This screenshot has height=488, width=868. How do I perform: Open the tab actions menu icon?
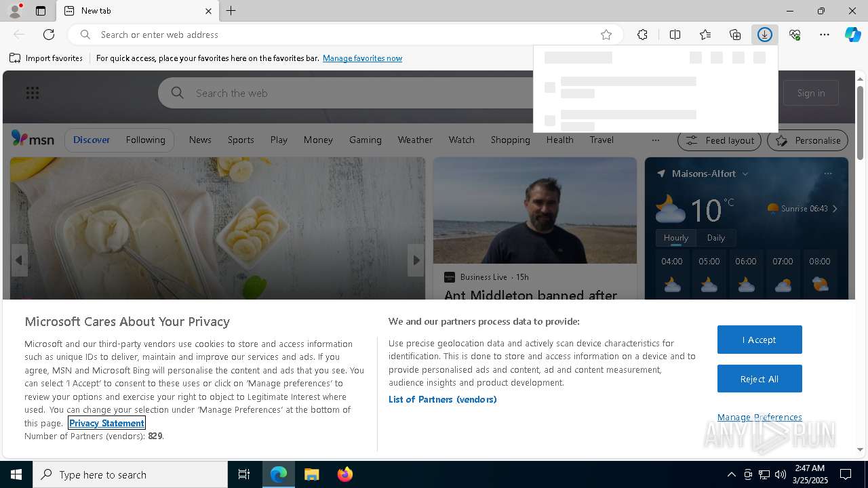point(41,11)
